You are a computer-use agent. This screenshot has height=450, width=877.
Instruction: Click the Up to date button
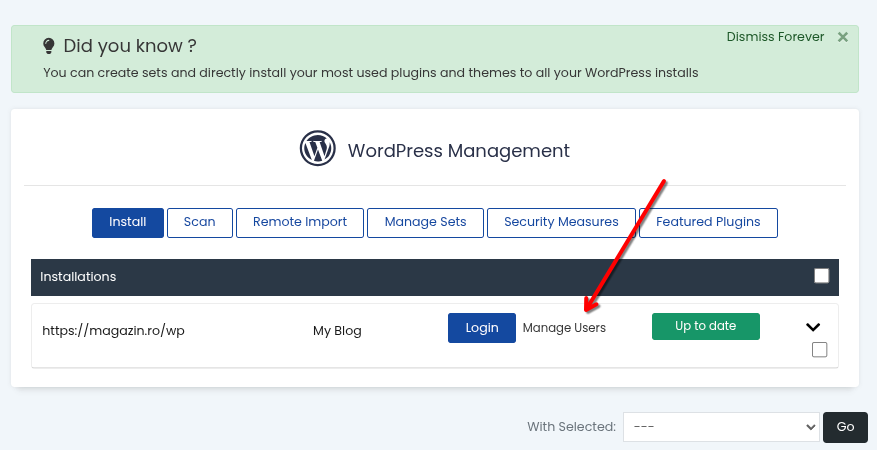coord(706,326)
